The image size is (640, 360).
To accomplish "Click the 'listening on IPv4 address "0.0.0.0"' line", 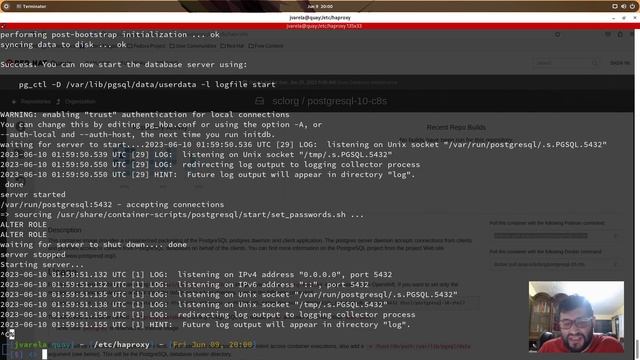I will pos(196,275).
